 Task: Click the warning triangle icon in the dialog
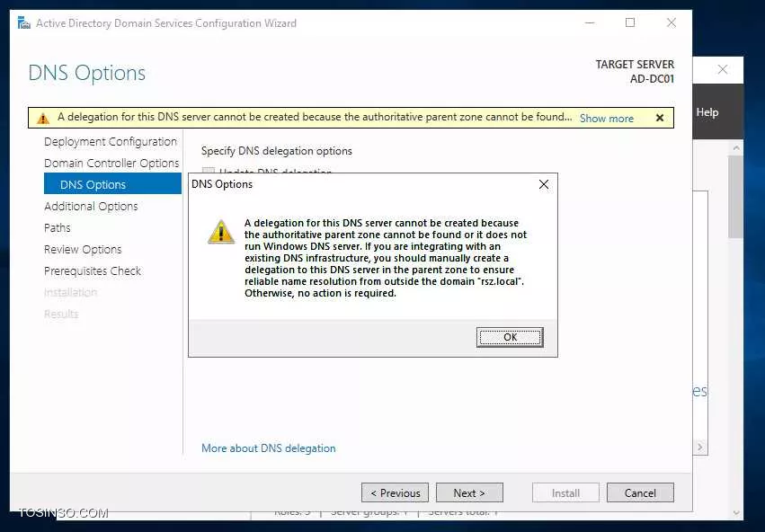click(221, 232)
